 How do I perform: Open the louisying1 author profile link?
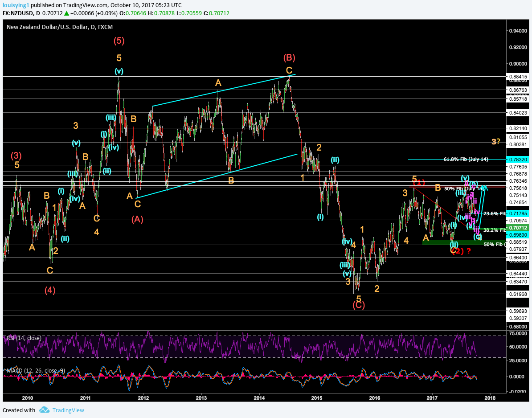point(16,5)
